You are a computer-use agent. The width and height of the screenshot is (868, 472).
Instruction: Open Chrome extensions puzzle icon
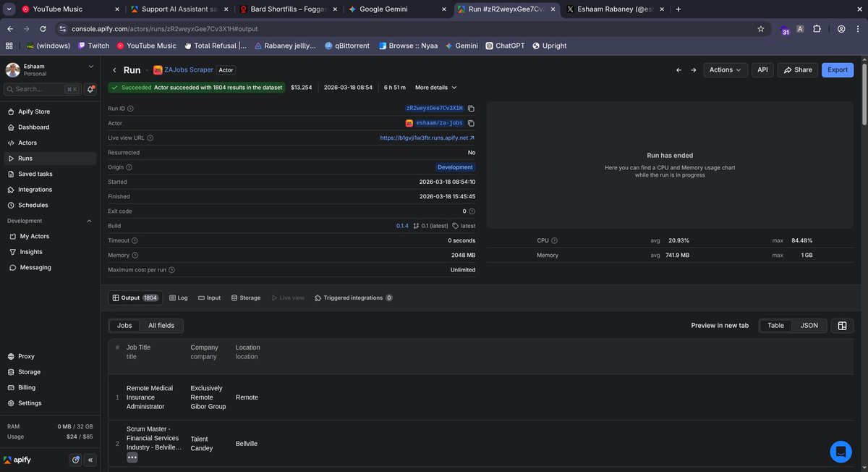coord(817,29)
